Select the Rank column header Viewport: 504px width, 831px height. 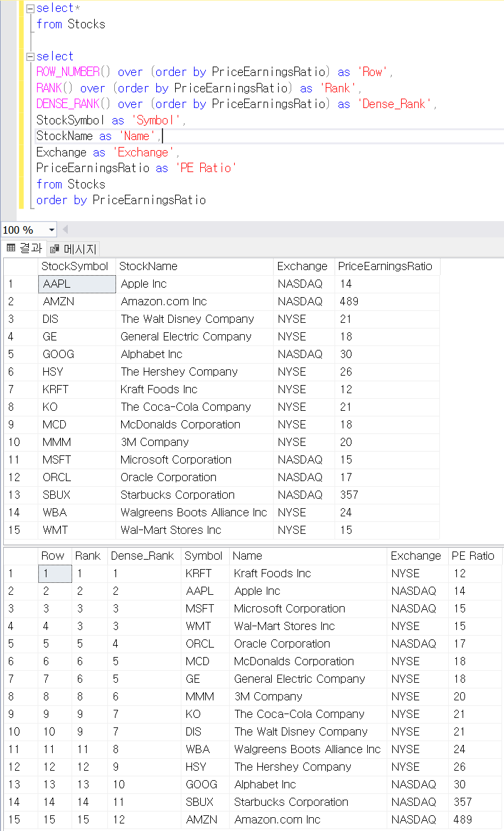(89, 556)
